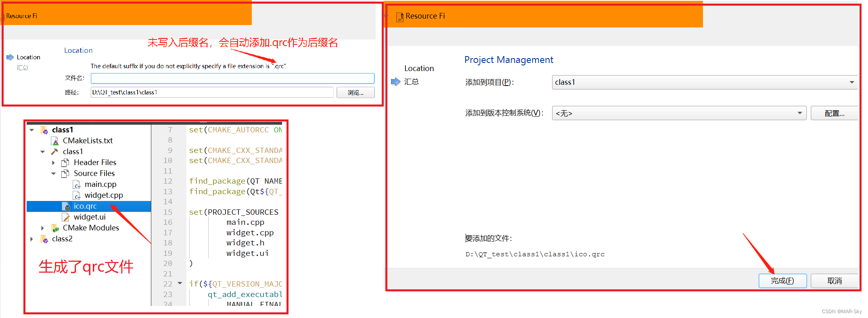The image size is (868, 318).
Task: Click the 浏览... browse button
Action: click(356, 92)
